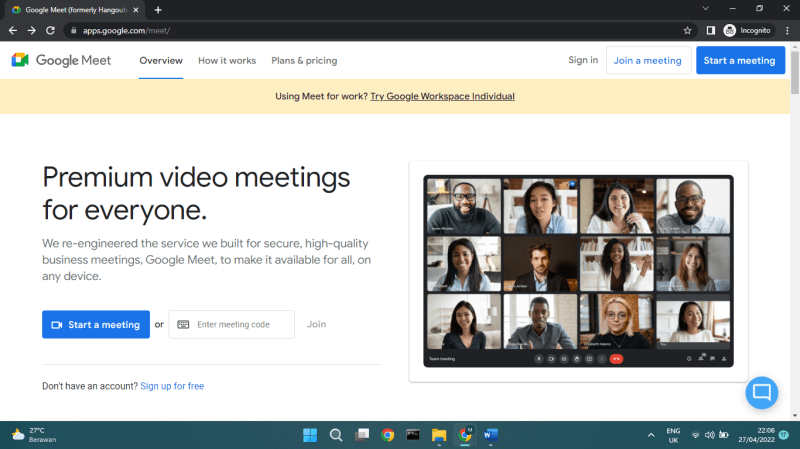Open the notification count badge

click(784, 435)
